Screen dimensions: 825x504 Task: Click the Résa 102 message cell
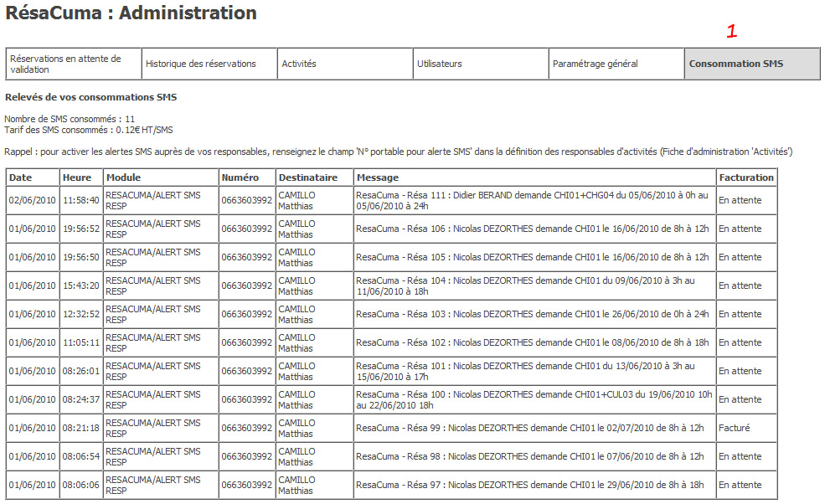pyautogui.click(x=534, y=342)
